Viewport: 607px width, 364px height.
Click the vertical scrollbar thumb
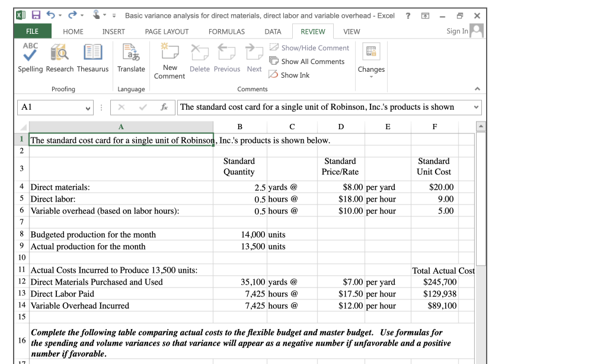pyautogui.click(x=480, y=199)
